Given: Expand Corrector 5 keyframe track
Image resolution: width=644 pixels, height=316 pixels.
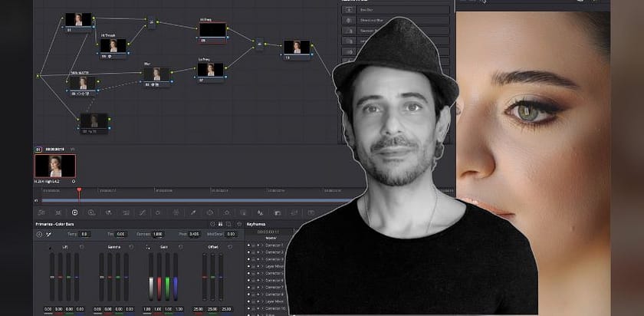Looking at the screenshot, I should pos(262,273).
